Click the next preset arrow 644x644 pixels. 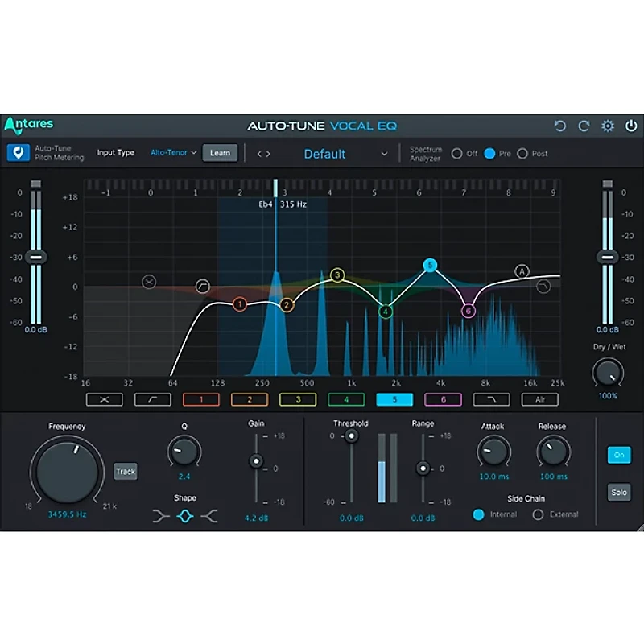268,152
